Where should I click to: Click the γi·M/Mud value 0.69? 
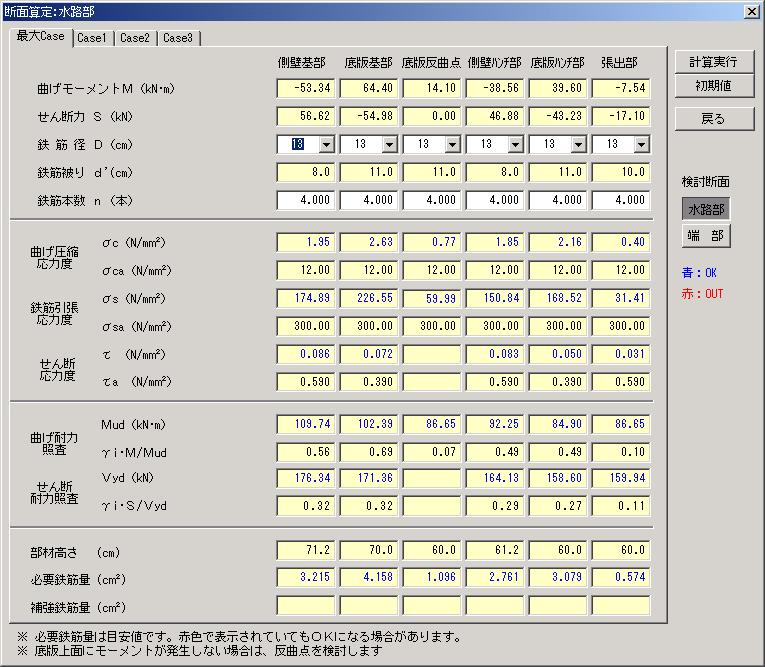[369, 452]
